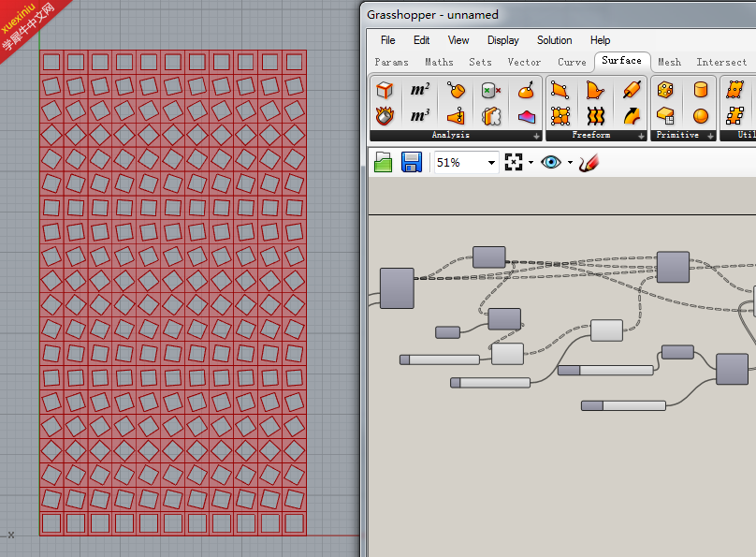Select the Area (m²) component
Image resolution: width=756 pixels, height=557 pixels.
[419, 90]
